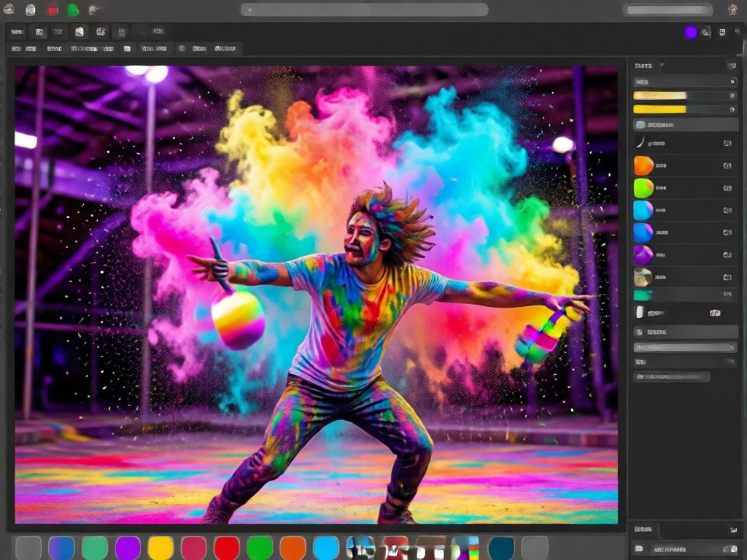Click the first text button in the toolbar row

[x=18, y=32]
